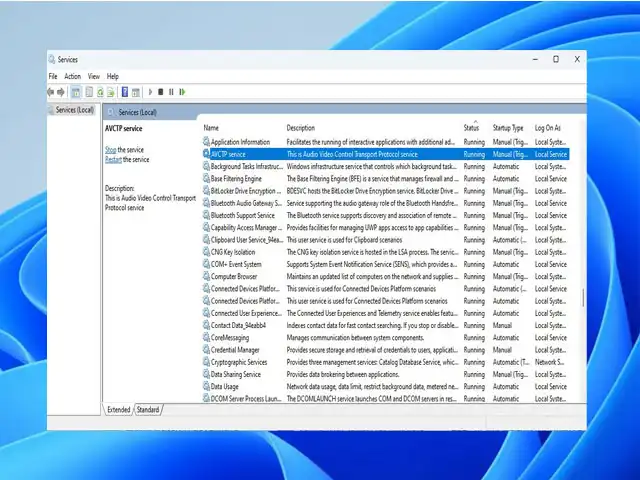This screenshot has height=480, width=640.
Task: Toggle the Show/Hide Action Pane icon
Action: tap(136, 92)
